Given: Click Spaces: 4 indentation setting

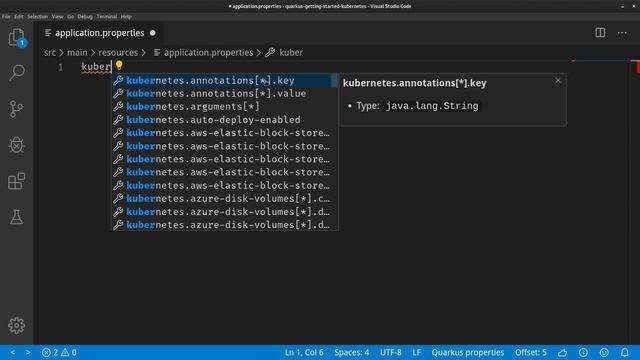Looking at the screenshot, I should (351, 352).
